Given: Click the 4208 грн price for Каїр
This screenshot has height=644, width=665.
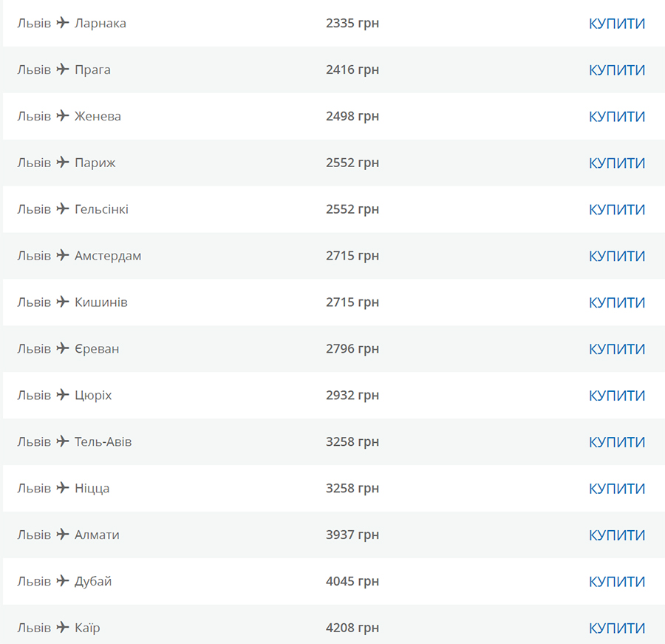Looking at the screenshot, I should click(352, 628).
